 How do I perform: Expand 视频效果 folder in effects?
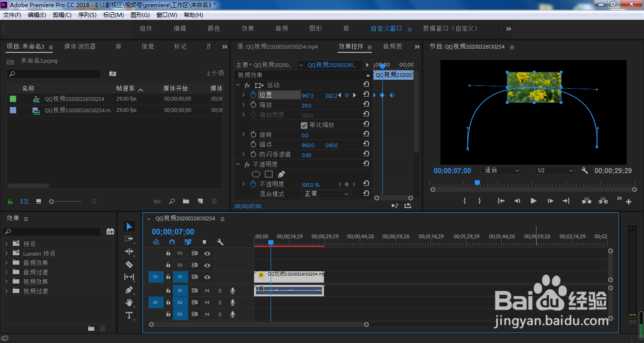click(x=7, y=282)
